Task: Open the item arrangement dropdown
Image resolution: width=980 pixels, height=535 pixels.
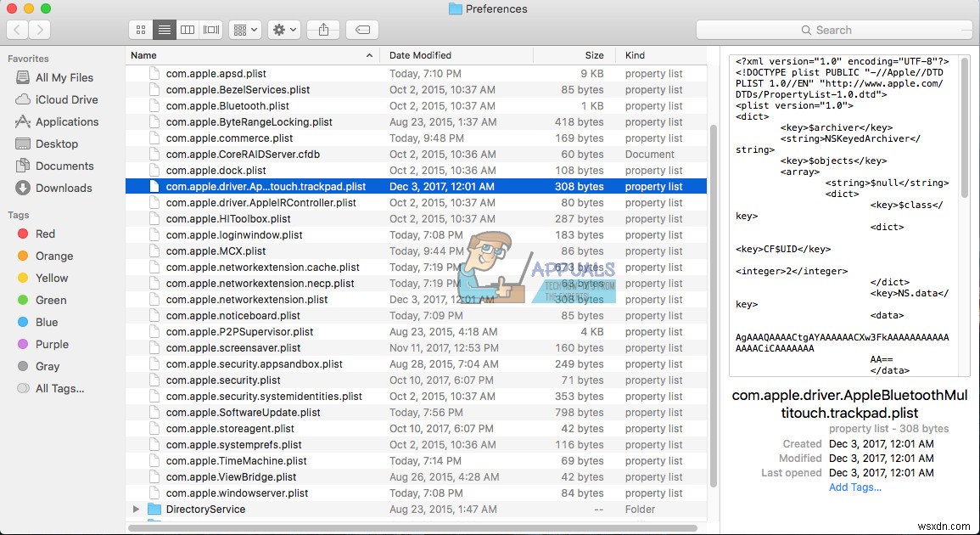Action: tap(244, 29)
